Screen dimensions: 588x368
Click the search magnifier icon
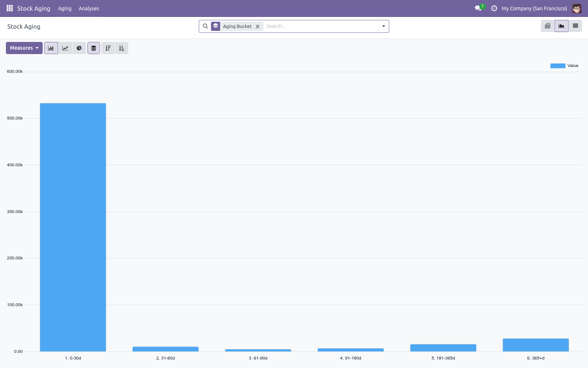(205, 26)
